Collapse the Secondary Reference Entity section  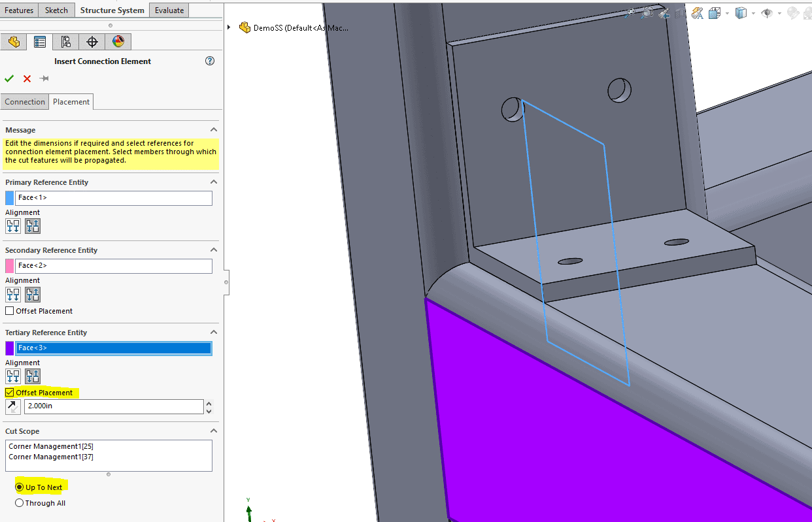click(213, 250)
